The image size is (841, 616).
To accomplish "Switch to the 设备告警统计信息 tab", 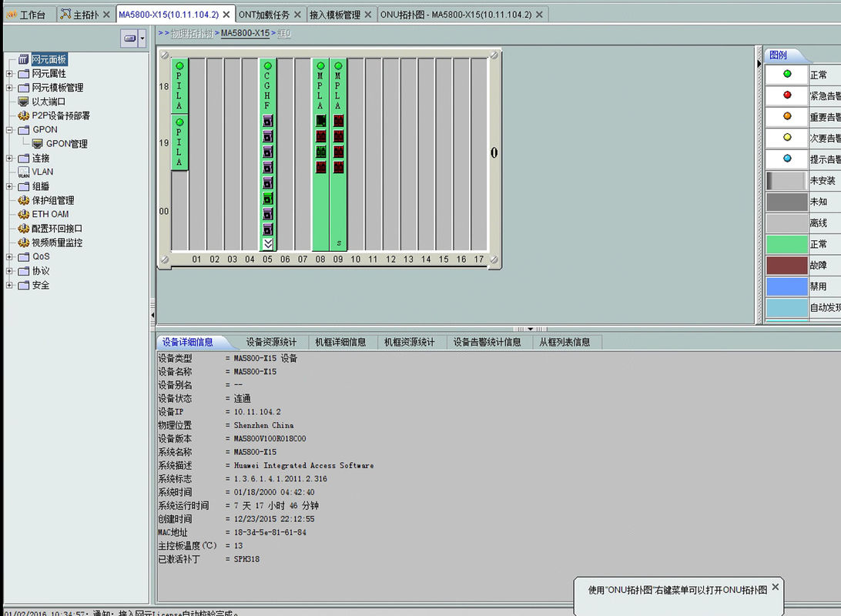I will (487, 343).
